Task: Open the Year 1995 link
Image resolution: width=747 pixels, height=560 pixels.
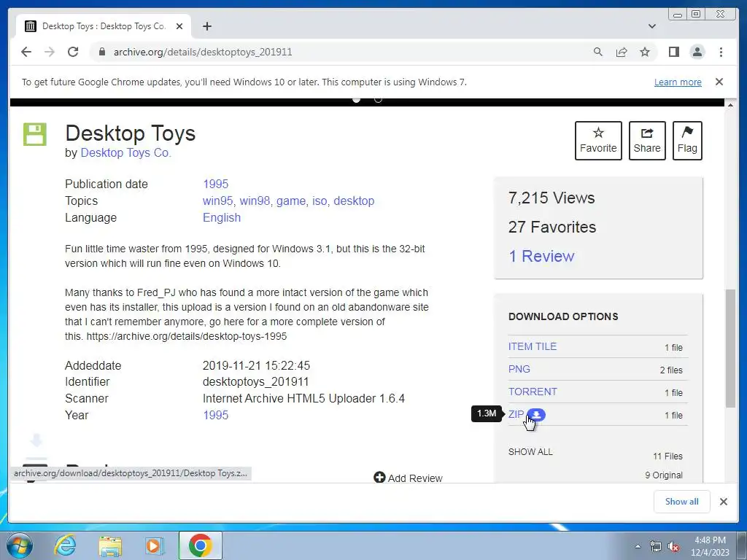Action: [x=215, y=415]
